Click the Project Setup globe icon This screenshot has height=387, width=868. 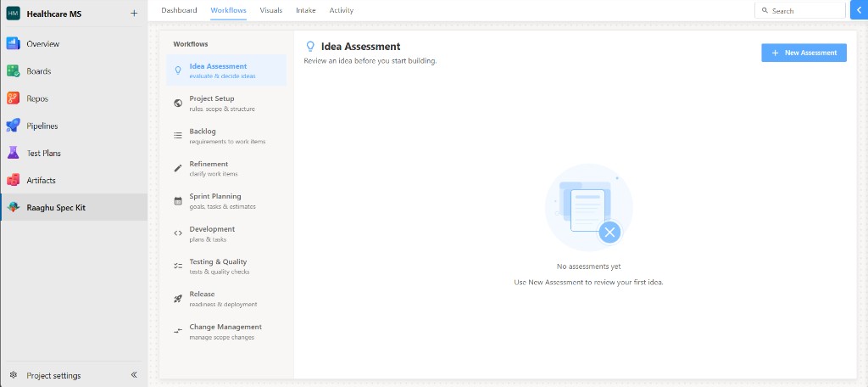pos(178,104)
